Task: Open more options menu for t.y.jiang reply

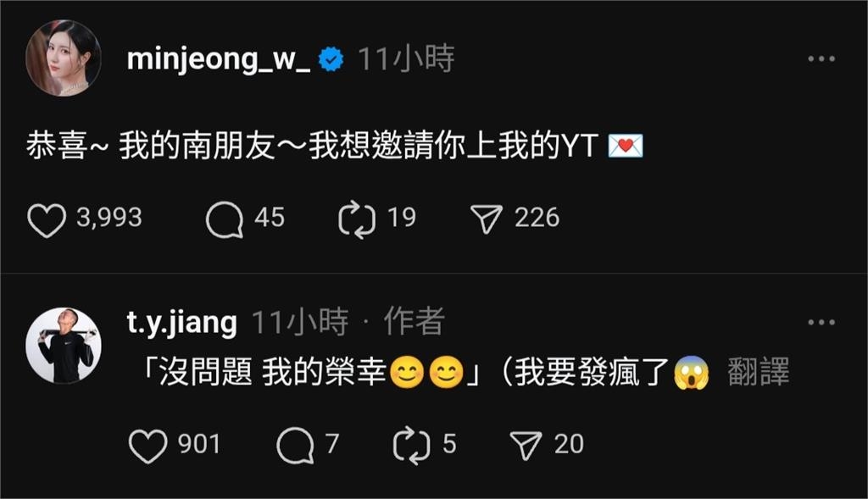Action: pyautogui.click(x=821, y=322)
